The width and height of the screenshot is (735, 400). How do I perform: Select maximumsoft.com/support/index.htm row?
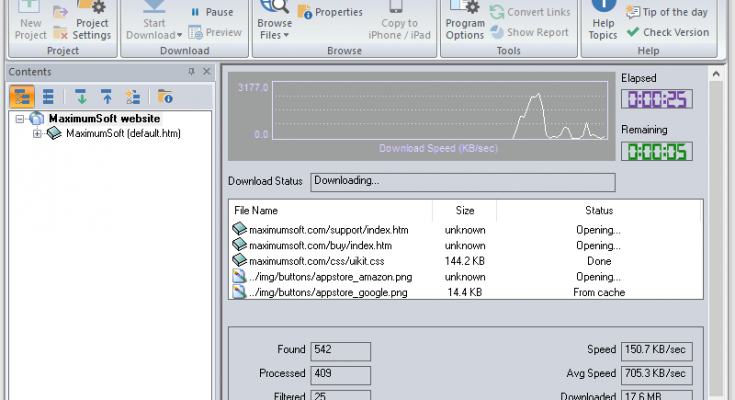[466, 230]
